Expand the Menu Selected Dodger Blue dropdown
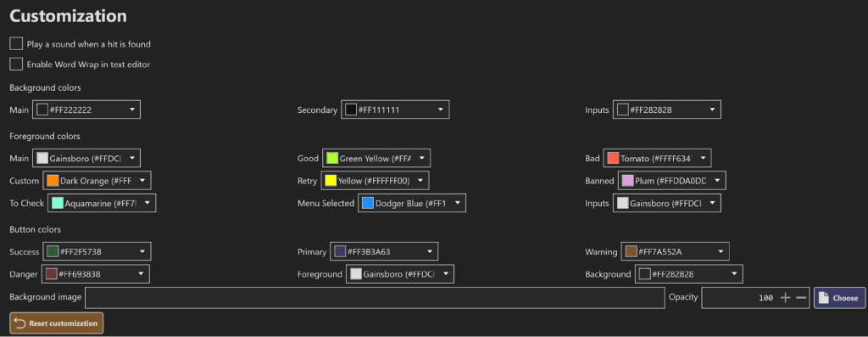This screenshot has width=868, height=337. tap(412, 204)
